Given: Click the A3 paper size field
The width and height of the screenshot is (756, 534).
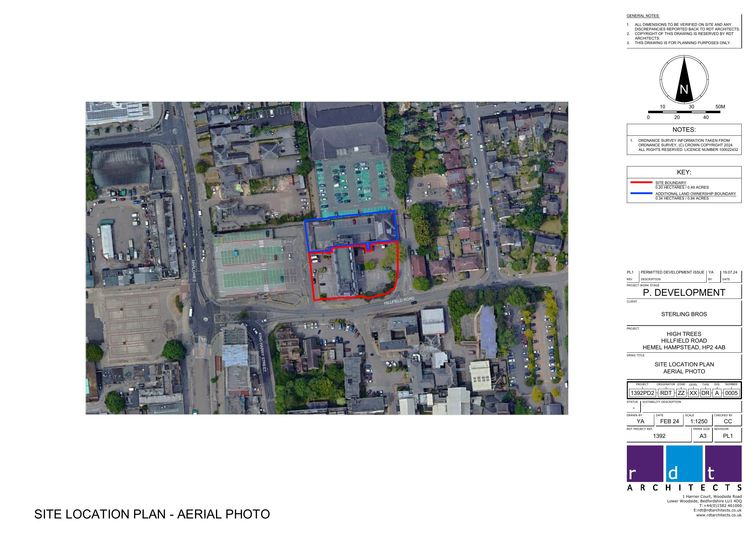Looking at the screenshot, I should point(703,436).
